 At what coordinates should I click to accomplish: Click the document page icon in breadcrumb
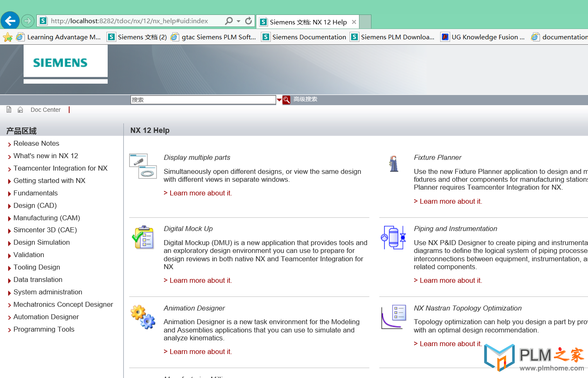coord(9,109)
